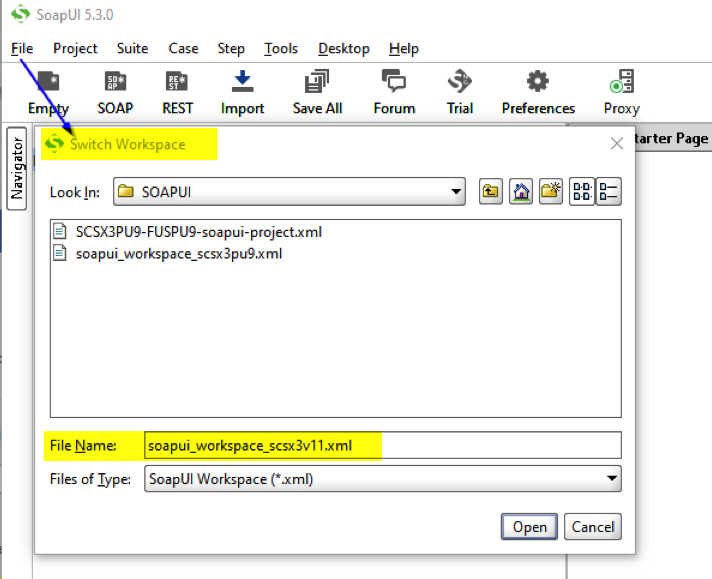This screenshot has width=712, height=579.
Task: Open the Project menu
Action: click(75, 48)
